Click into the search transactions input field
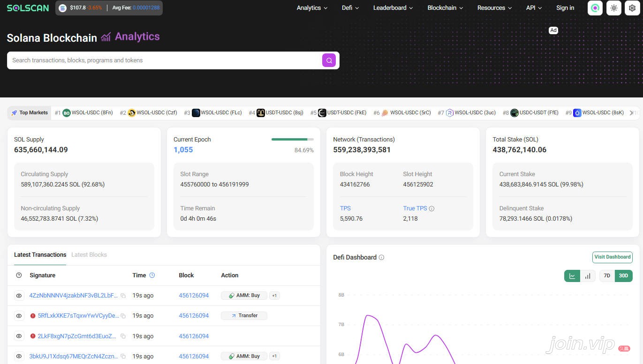Screen dimensions: 643x364 (164, 60)
